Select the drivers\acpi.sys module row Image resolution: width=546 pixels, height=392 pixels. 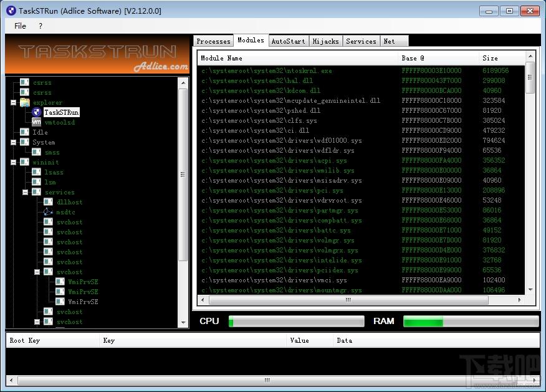(x=361, y=161)
